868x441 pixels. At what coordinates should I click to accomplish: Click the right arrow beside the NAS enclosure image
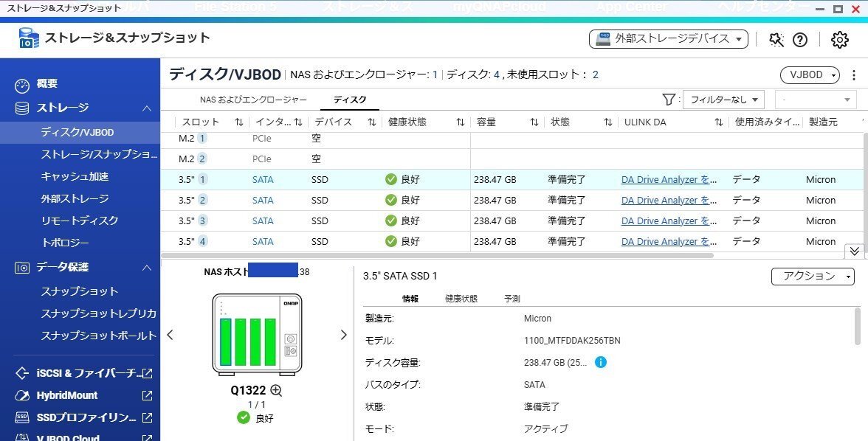tap(343, 334)
